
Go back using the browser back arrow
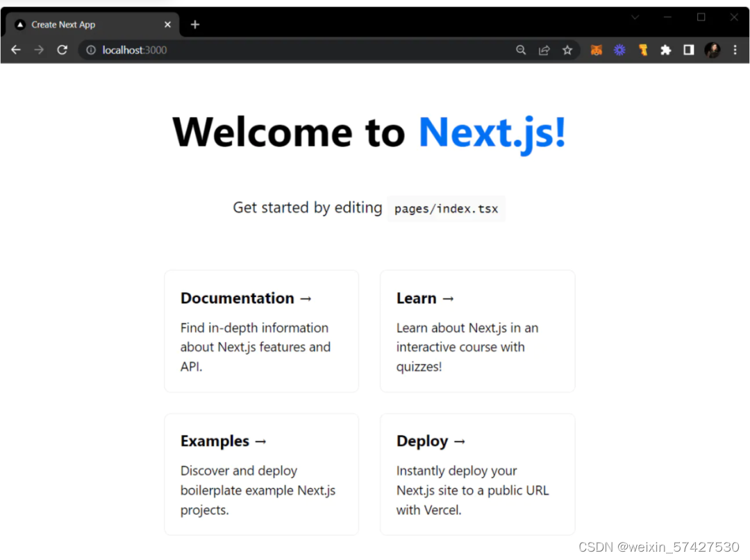[16, 50]
